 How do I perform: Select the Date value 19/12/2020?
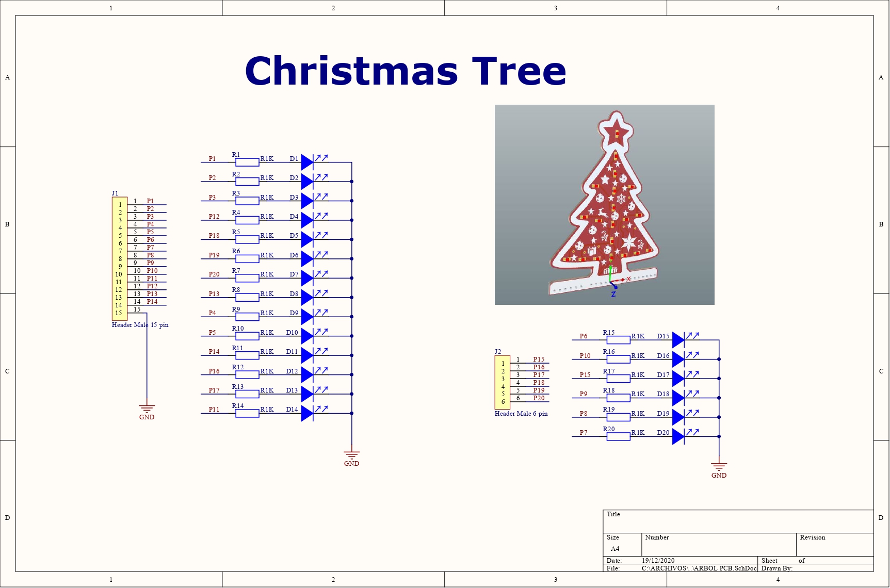pyautogui.click(x=658, y=561)
